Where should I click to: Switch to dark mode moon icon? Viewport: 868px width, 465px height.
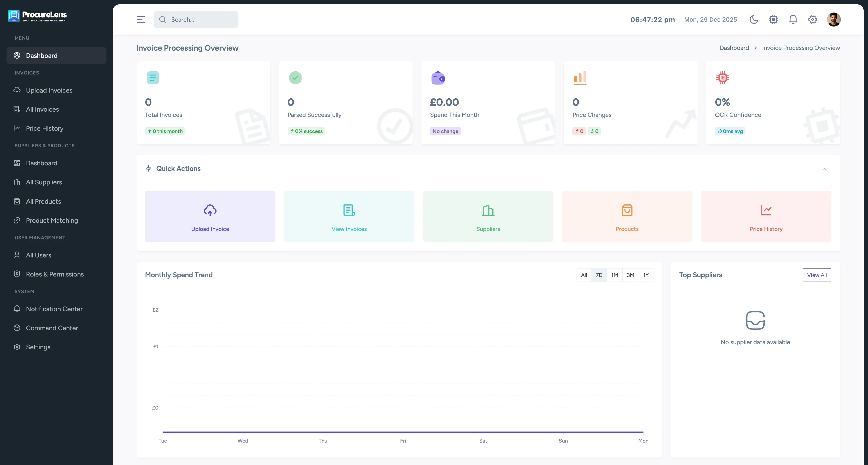point(754,20)
